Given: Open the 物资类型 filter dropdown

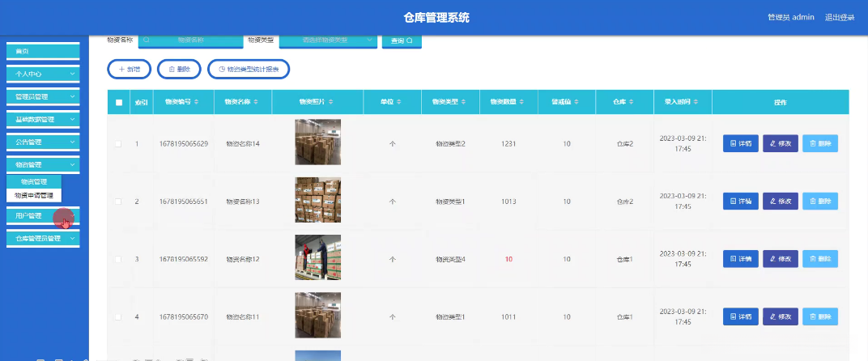Looking at the screenshot, I should [x=328, y=40].
